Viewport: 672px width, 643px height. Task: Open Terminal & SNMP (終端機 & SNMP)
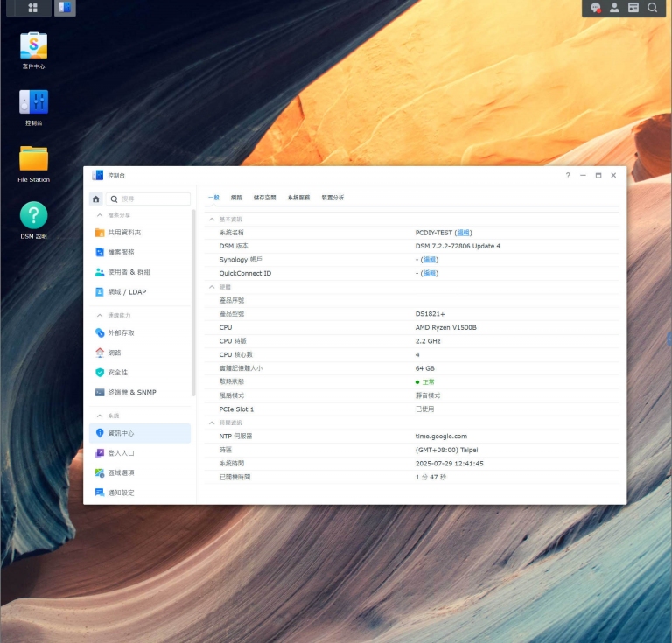tap(140, 393)
